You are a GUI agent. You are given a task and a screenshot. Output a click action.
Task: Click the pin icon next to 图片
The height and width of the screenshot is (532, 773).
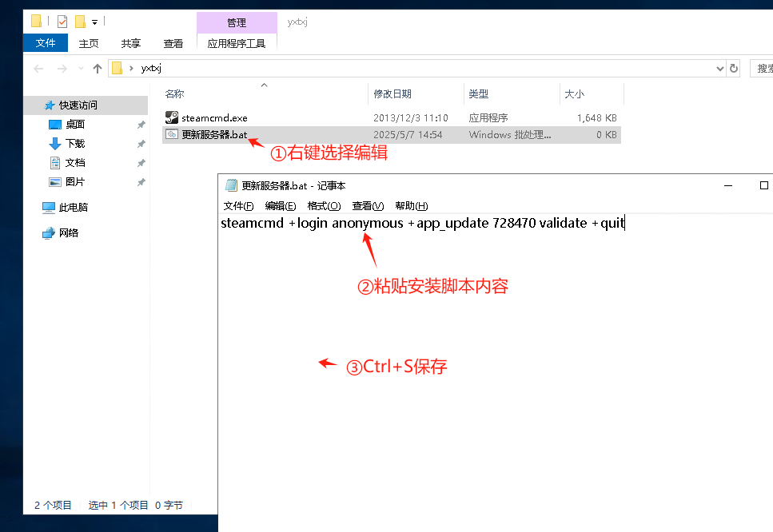[x=141, y=182]
